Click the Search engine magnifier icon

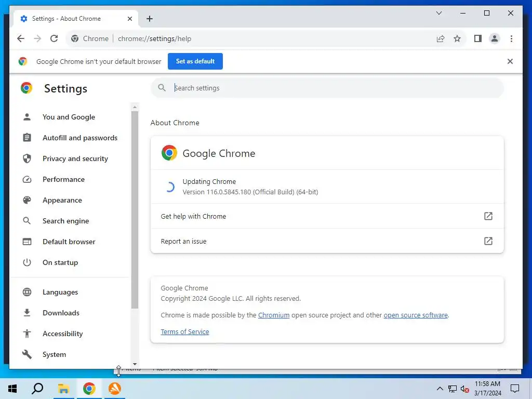coord(27,221)
